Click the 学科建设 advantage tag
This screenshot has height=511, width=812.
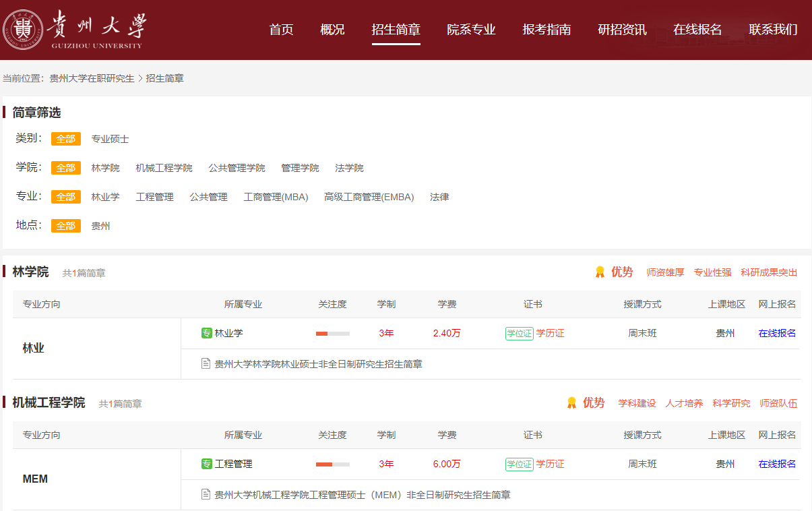coord(637,403)
